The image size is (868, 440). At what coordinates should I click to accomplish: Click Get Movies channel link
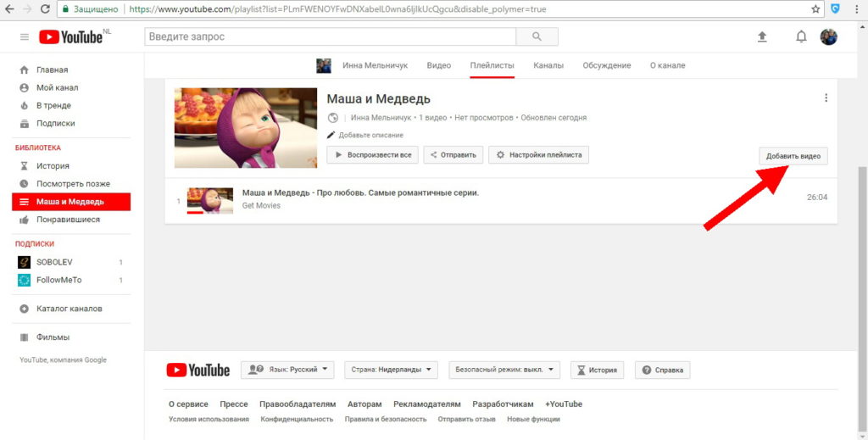[261, 205]
